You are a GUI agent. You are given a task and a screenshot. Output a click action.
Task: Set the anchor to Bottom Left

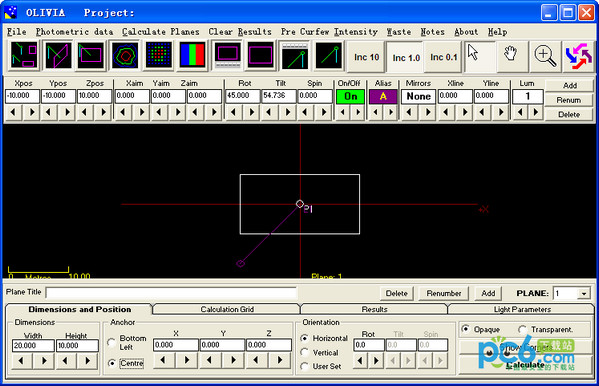tap(111, 342)
